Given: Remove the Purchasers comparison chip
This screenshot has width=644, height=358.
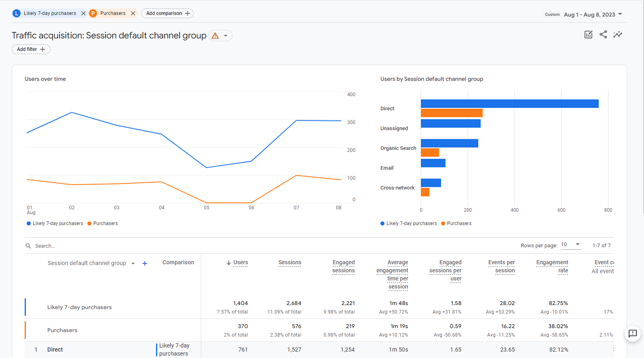Looking at the screenshot, I should (133, 13).
